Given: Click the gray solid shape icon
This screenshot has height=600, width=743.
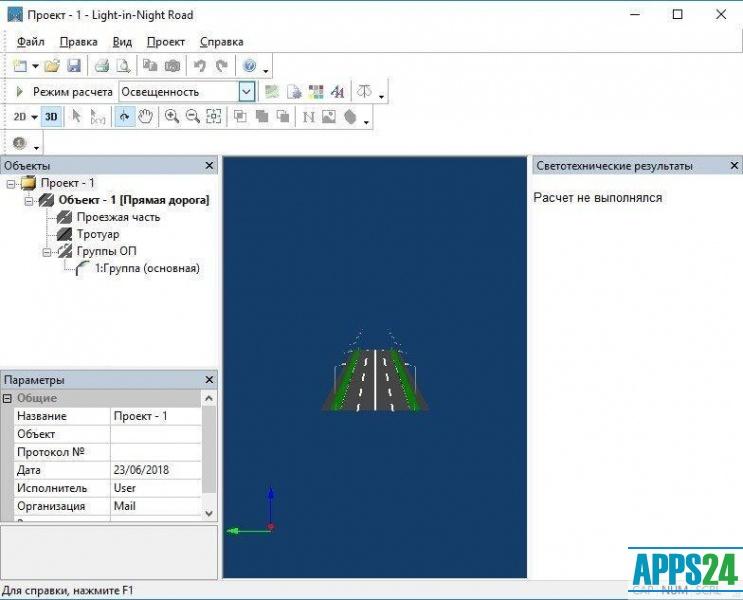Looking at the screenshot, I should (350, 117).
